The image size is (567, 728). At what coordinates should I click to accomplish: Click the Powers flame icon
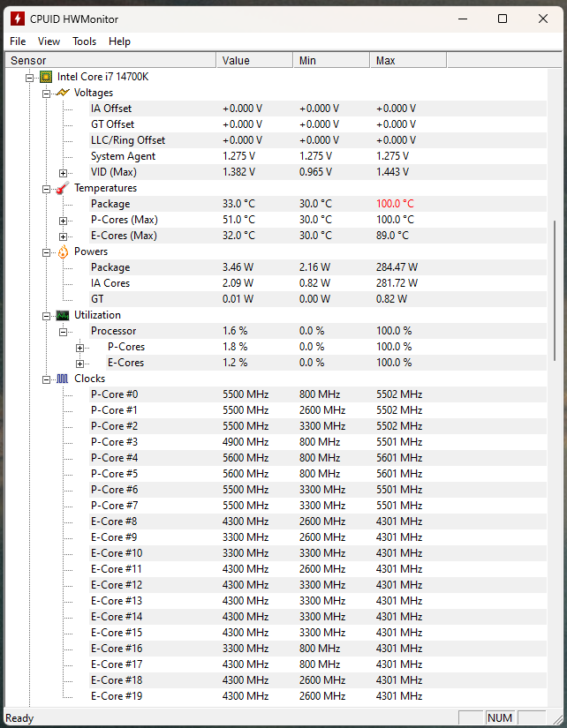coord(62,251)
